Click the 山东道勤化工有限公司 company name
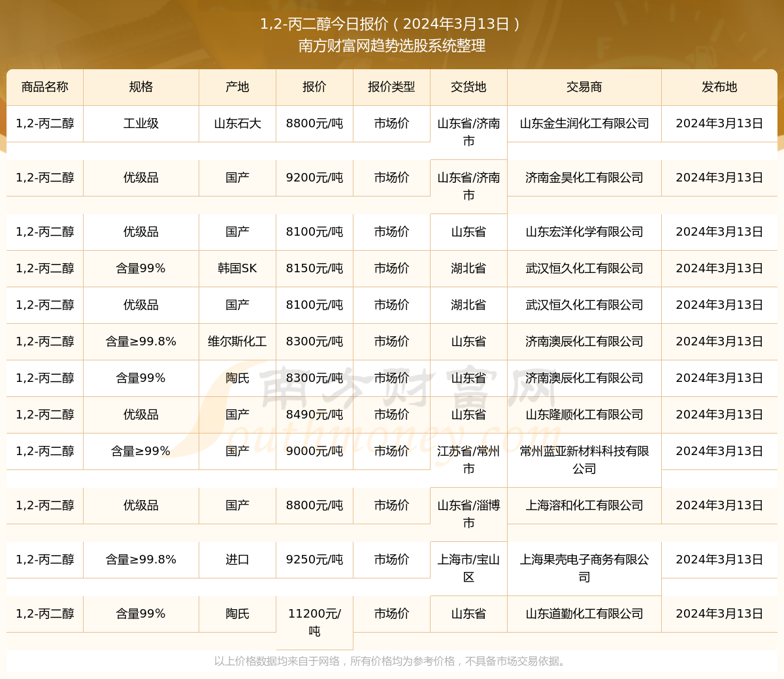Screen dimensions: 784x679 [584, 614]
